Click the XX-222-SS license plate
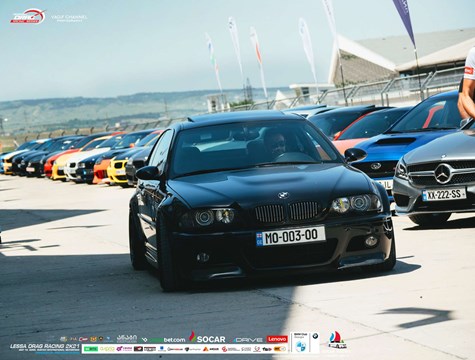This screenshot has height=360, width=475. [x=444, y=194]
